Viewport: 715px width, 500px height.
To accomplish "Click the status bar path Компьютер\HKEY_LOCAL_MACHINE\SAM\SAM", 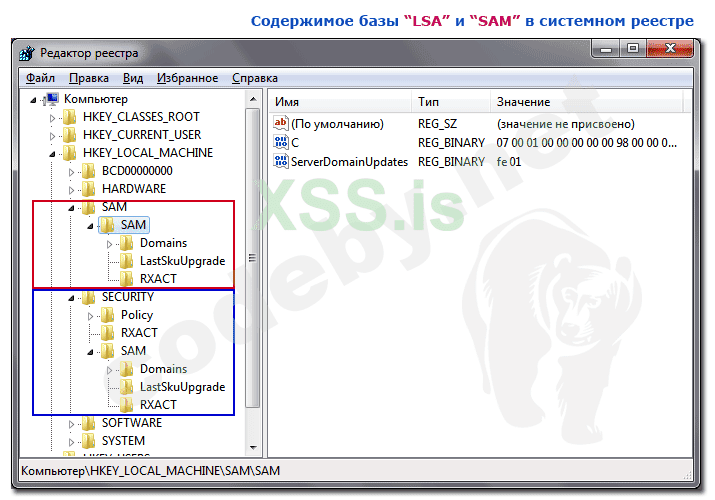I will click(x=150, y=471).
